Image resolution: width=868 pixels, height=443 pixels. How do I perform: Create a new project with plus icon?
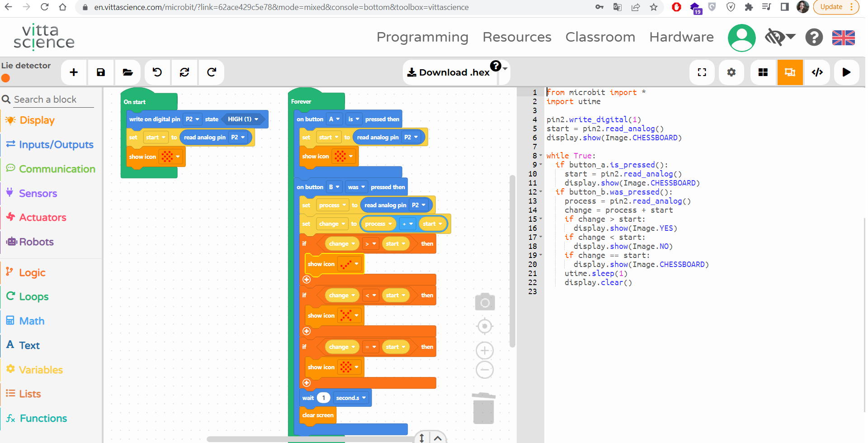click(x=74, y=72)
